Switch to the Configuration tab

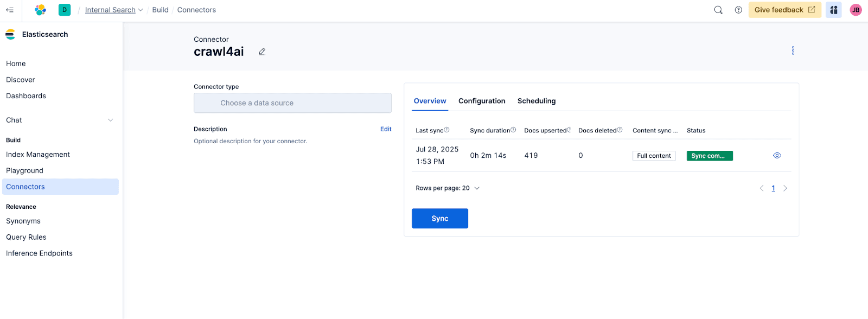point(482,101)
